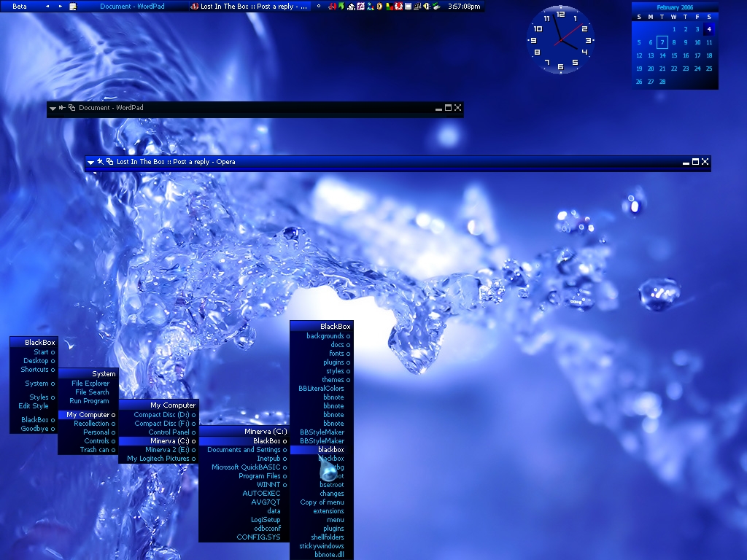Image resolution: width=747 pixels, height=560 pixels.
Task: Open Document - WordPad from the taskbar
Action: coord(125,7)
